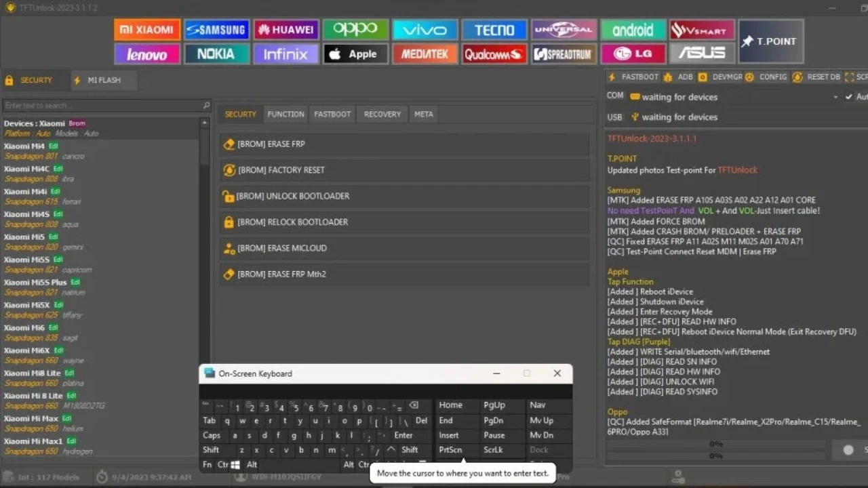Open the CONFIG gear tool

(766, 77)
